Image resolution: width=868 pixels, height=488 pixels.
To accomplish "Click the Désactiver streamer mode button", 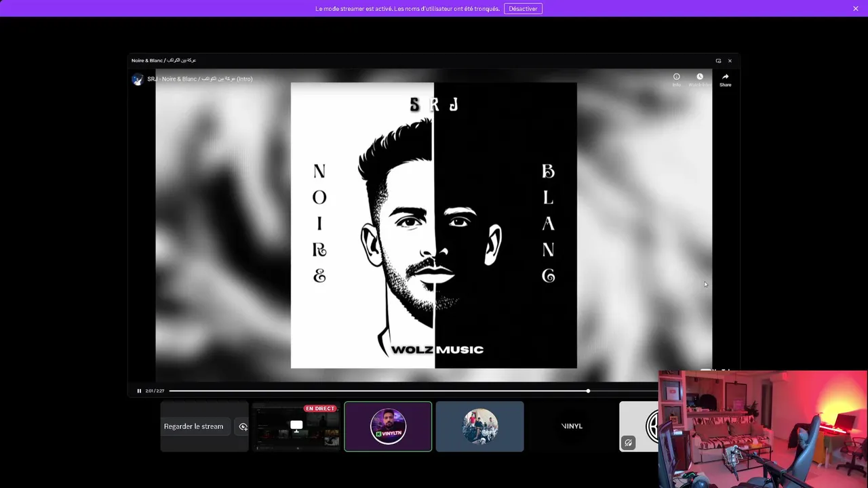I will (x=523, y=9).
